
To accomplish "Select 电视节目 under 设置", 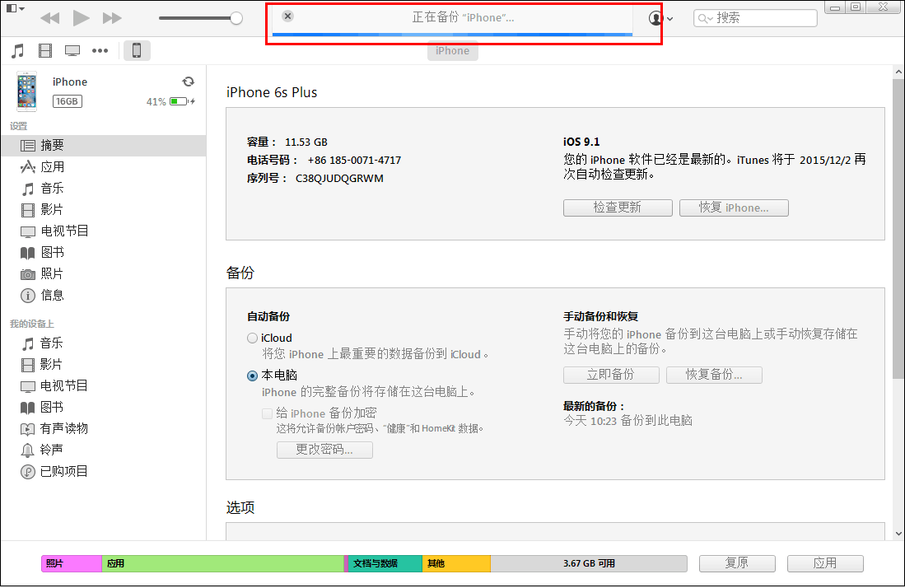I will coord(104,231).
